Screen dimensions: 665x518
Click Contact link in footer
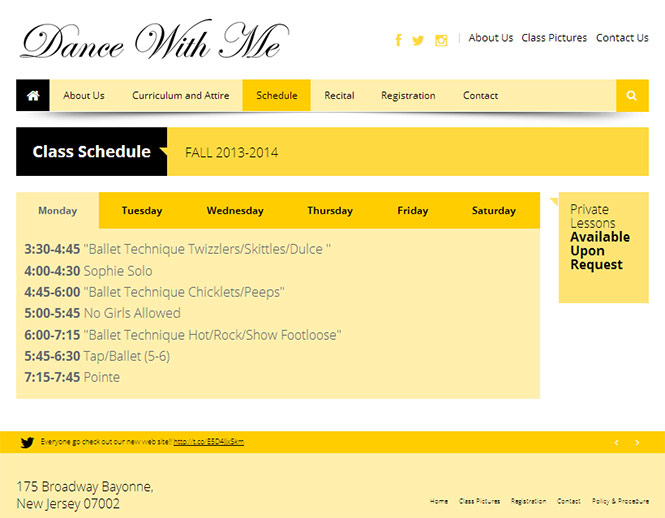(x=569, y=501)
